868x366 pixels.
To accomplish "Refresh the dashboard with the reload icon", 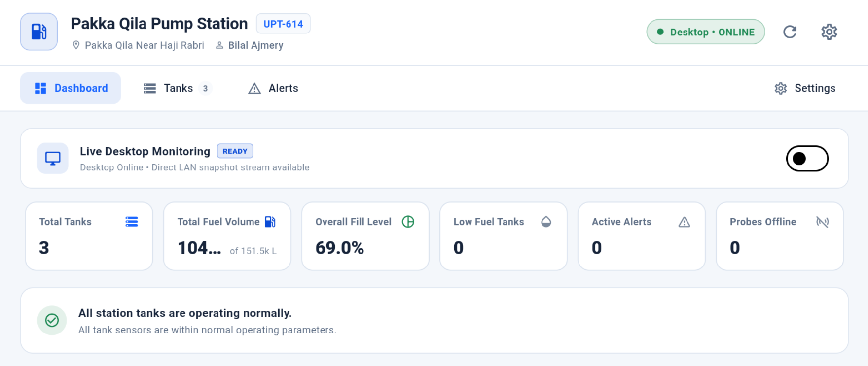I will [x=790, y=32].
